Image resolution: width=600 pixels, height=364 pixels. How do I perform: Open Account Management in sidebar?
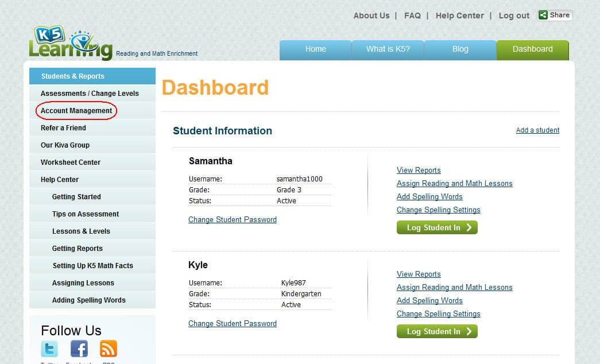(x=92, y=111)
